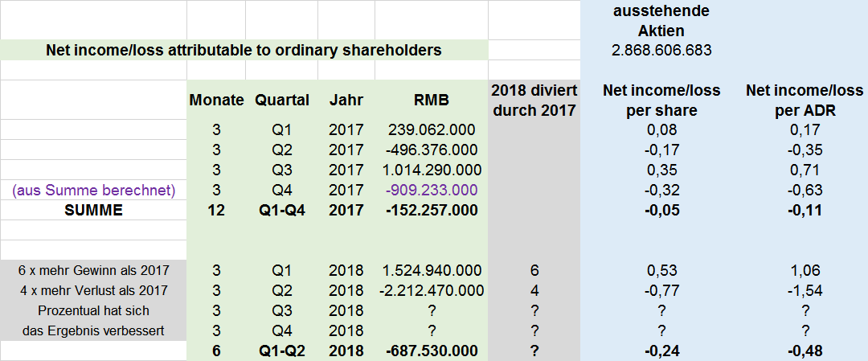Click the 'Net income/loss per share' header
868x361 pixels.
[661, 101]
